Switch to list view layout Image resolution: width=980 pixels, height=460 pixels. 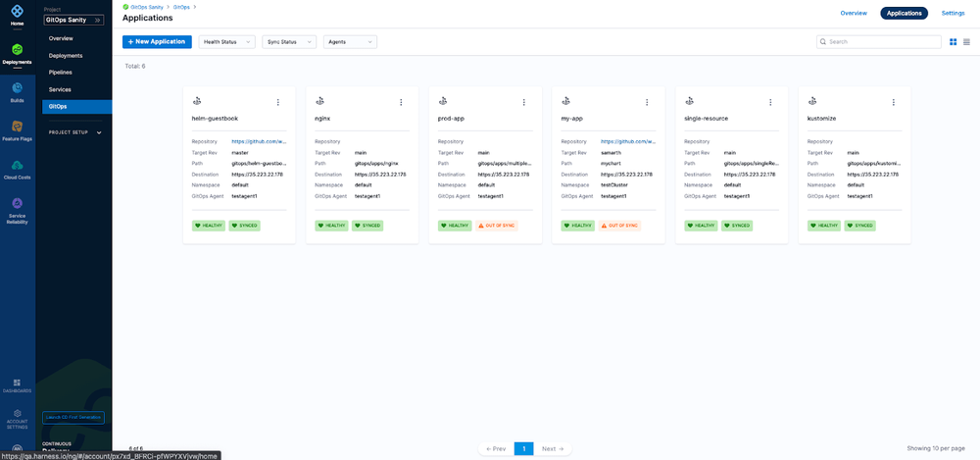pyautogui.click(x=966, y=42)
